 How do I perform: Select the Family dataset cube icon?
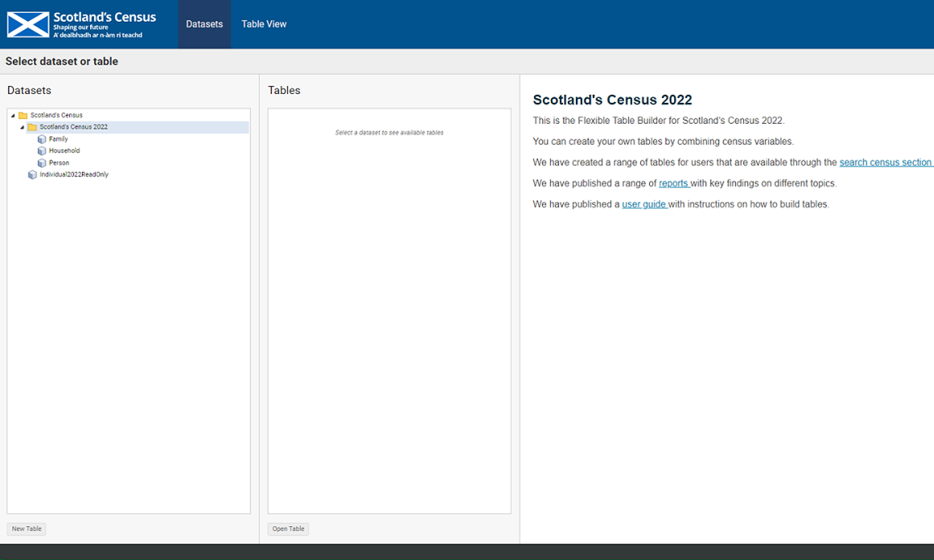click(x=42, y=139)
